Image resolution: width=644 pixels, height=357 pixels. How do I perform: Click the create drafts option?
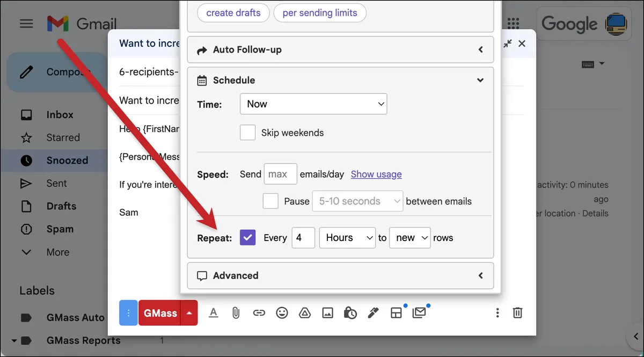[233, 13]
